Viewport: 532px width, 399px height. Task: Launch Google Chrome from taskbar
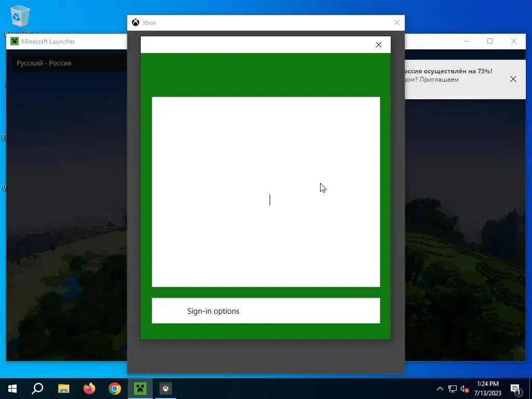[115, 389]
